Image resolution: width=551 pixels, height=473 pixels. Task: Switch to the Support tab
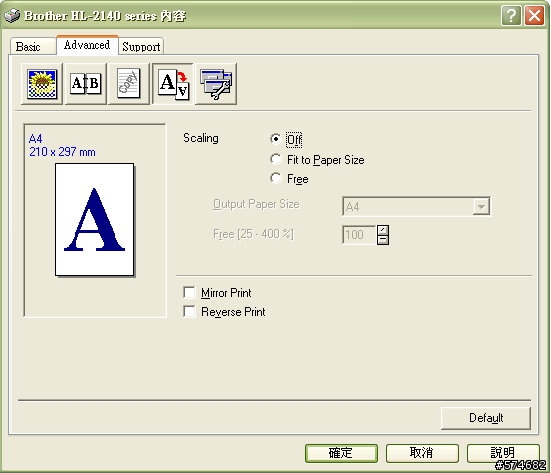click(141, 47)
